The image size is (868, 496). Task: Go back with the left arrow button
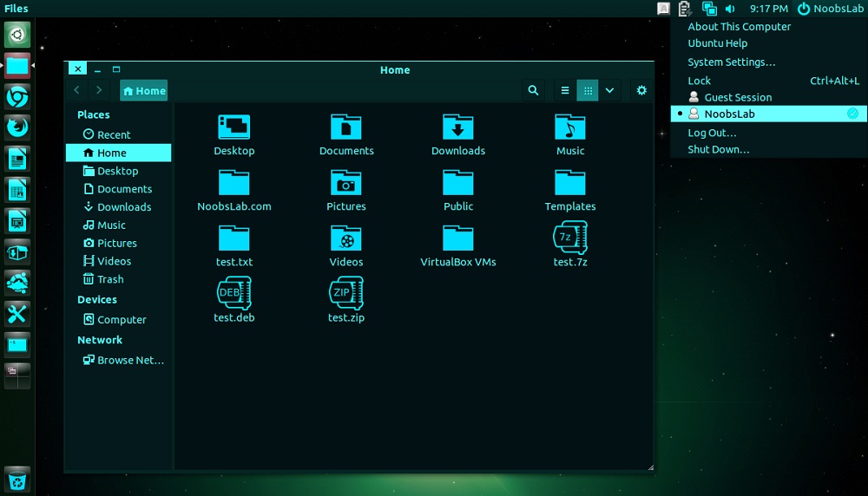coord(77,90)
